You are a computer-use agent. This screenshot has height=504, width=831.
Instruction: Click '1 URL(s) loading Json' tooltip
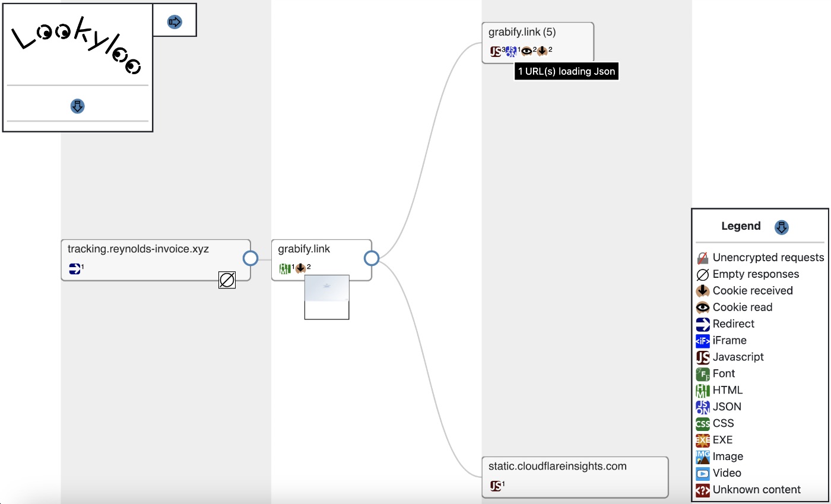coord(567,71)
